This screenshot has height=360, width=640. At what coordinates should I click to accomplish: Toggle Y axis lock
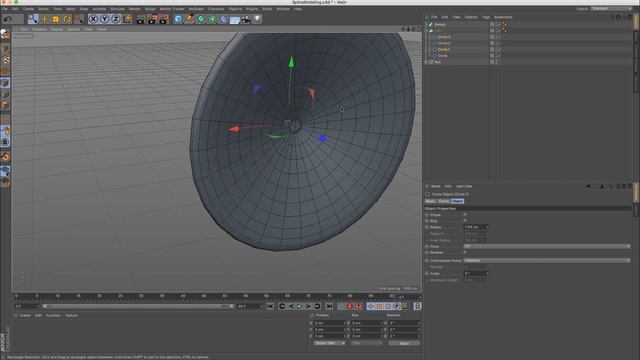coord(104,19)
